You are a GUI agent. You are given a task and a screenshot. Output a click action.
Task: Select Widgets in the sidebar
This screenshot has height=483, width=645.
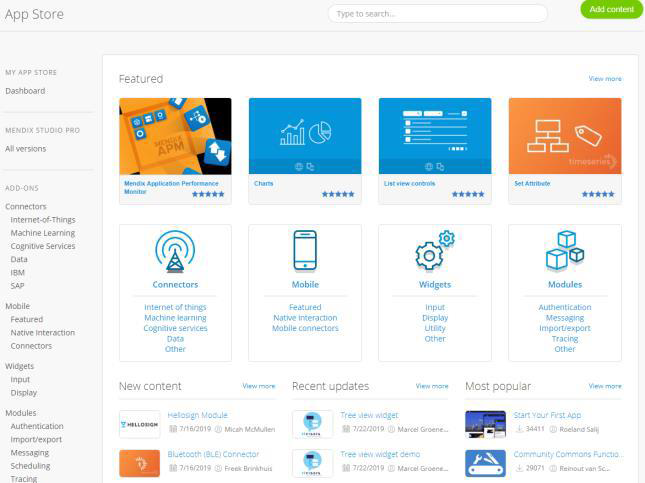tap(19, 366)
